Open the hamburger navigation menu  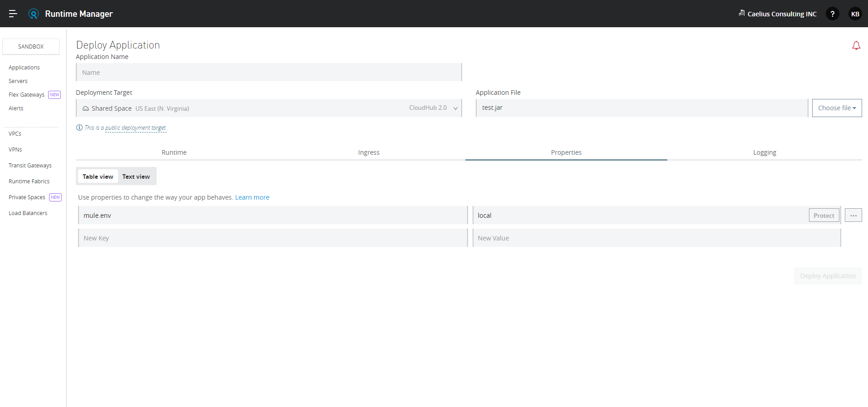click(x=13, y=14)
